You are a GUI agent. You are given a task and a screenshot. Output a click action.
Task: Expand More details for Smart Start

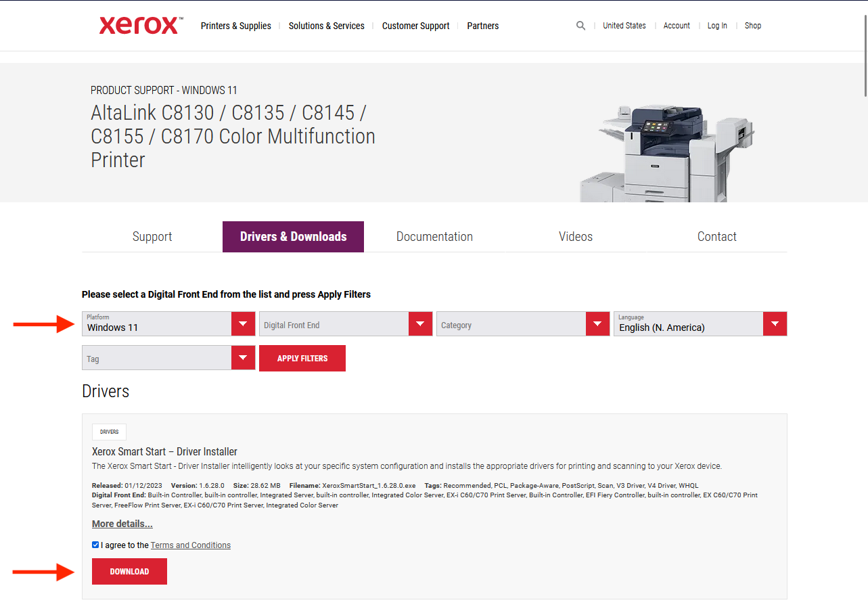122,524
